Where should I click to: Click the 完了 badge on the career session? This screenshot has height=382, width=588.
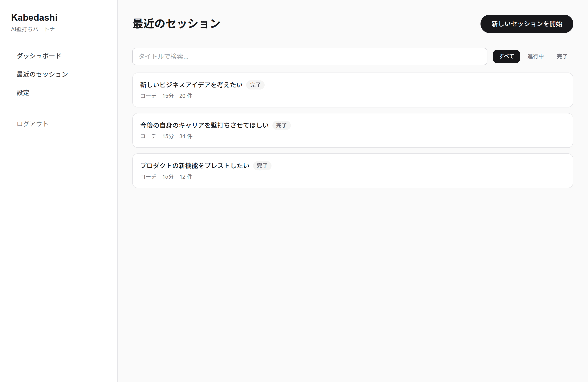pos(281,125)
